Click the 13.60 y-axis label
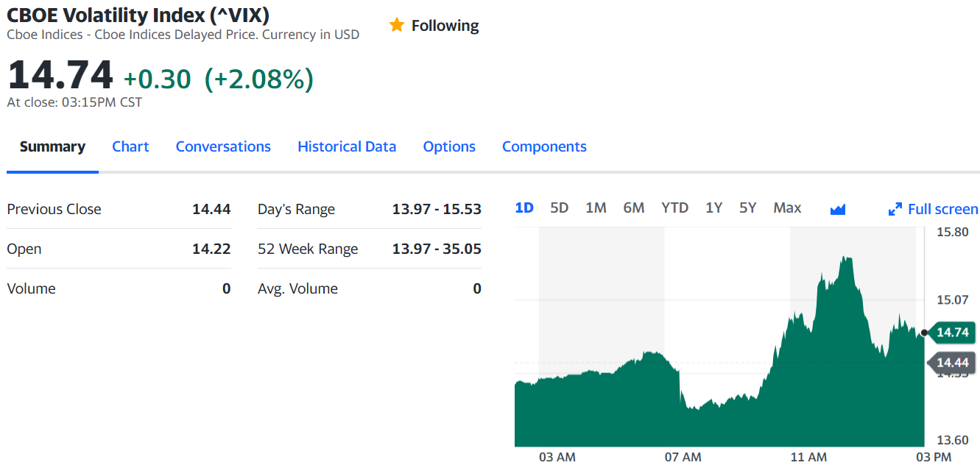 click(952, 440)
